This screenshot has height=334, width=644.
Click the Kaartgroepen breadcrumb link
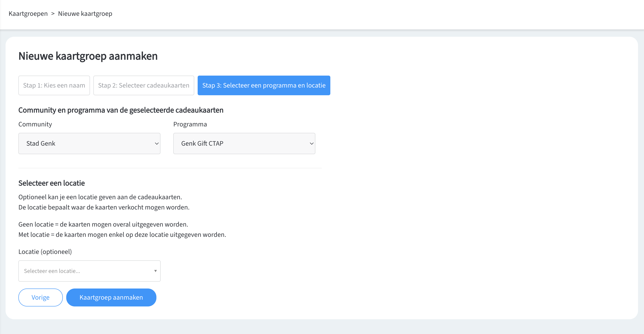[x=28, y=13]
